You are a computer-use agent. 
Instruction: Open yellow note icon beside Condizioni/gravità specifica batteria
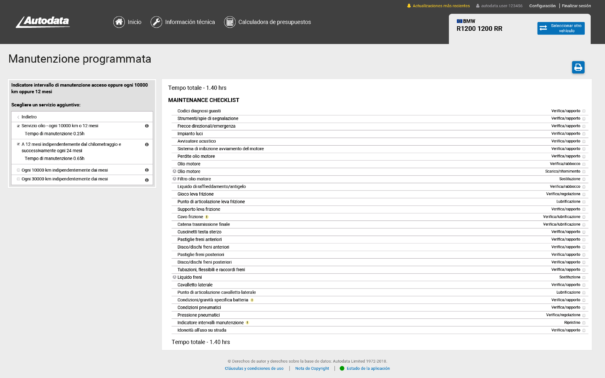(252, 300)
